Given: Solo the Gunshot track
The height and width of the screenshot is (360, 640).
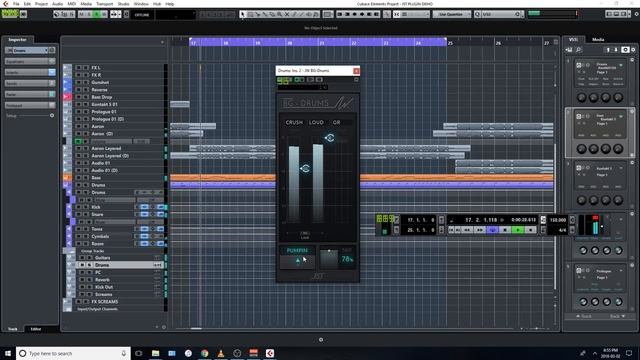Looking at the screenshot, I should click(x=86, y=82).
